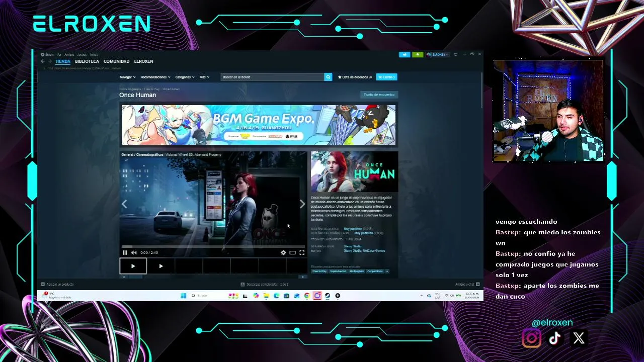
Task: Seek on the trailer progress bar
Action: click(213, 246)
